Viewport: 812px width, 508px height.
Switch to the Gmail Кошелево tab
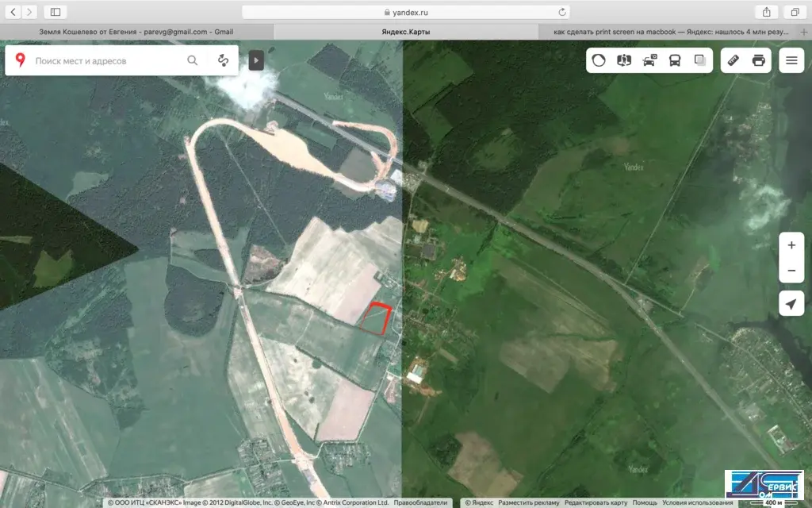coord(136,32)
